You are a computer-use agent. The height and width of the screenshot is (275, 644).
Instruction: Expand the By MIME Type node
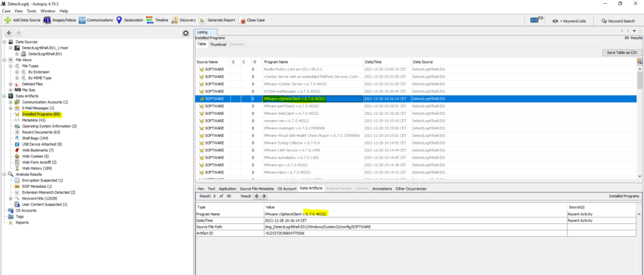pyautogui.click(x=17, y=78)
